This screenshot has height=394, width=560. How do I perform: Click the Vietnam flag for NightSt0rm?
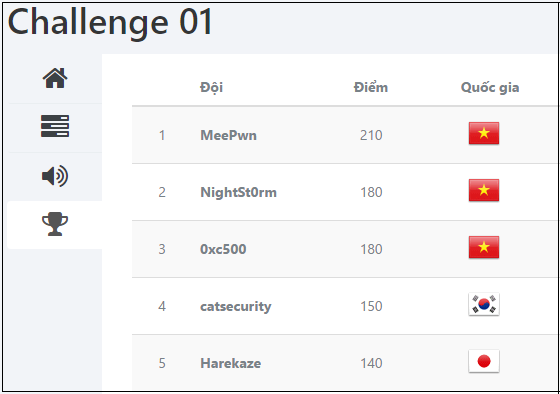(x=484, y=190)
